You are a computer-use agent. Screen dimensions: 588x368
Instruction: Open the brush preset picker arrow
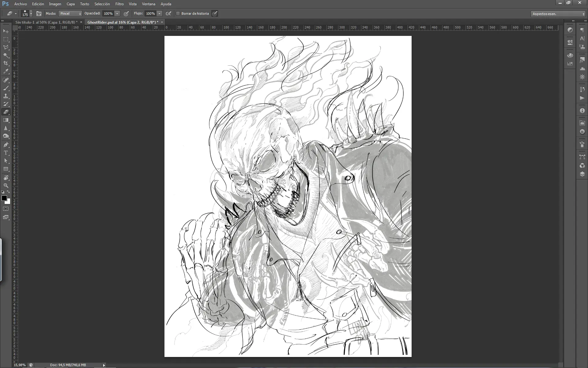(x=31, y=13)
